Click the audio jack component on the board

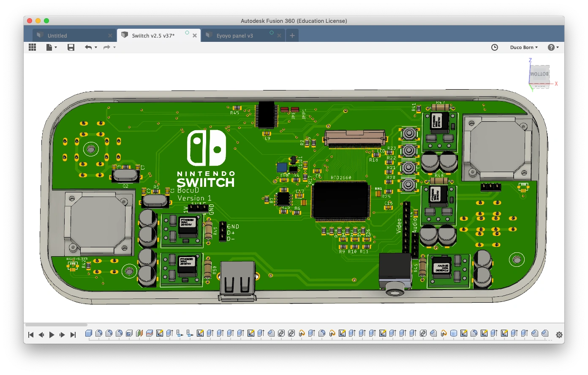point(395,274)
